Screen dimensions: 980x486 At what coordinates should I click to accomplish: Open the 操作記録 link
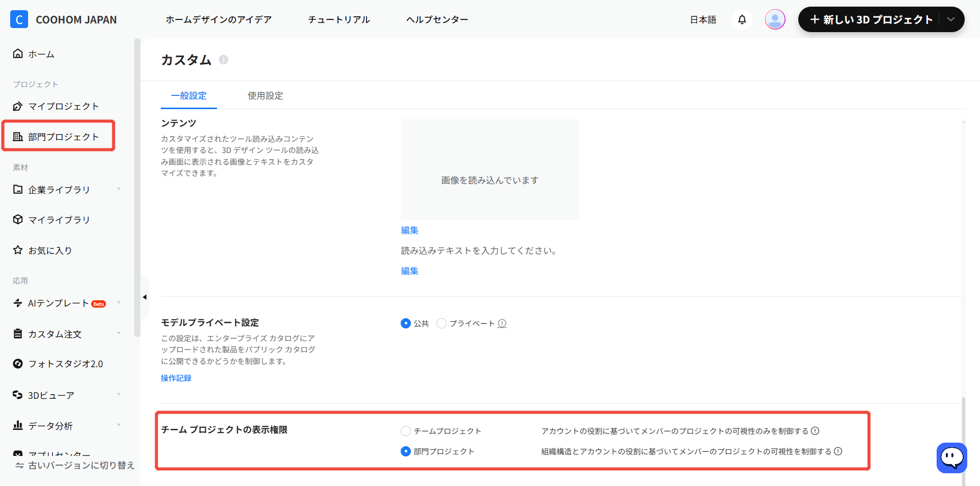176,378
